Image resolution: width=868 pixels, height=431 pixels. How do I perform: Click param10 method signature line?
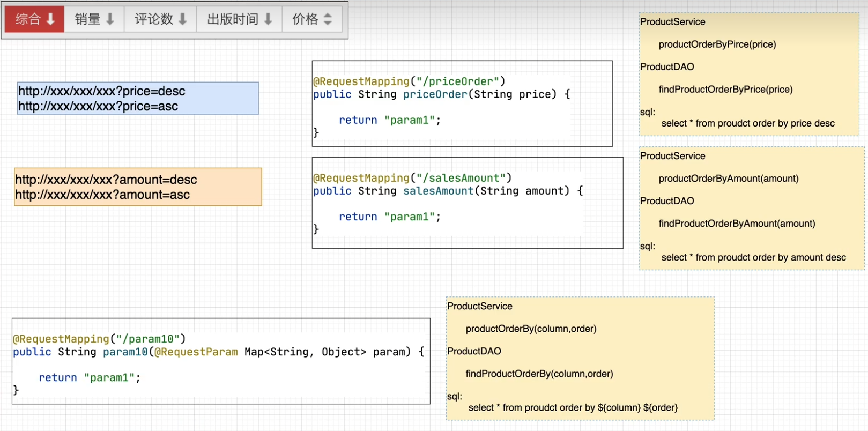click(x=219, y=352)
